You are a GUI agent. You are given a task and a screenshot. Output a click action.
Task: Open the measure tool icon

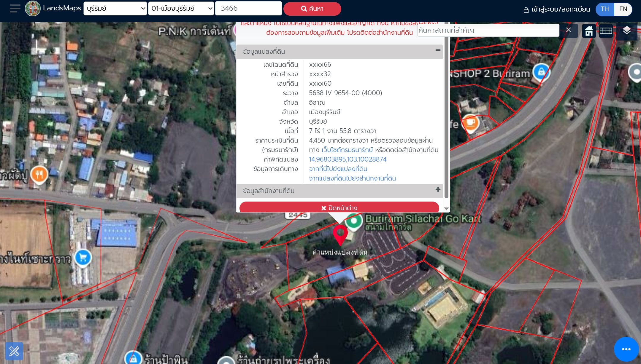(14, 351)
